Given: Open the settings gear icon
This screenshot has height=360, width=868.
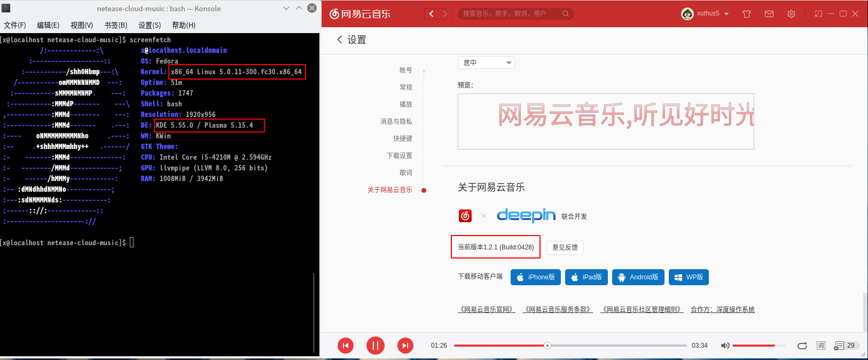Looking at the screenshot, I should tap(791, 14).
